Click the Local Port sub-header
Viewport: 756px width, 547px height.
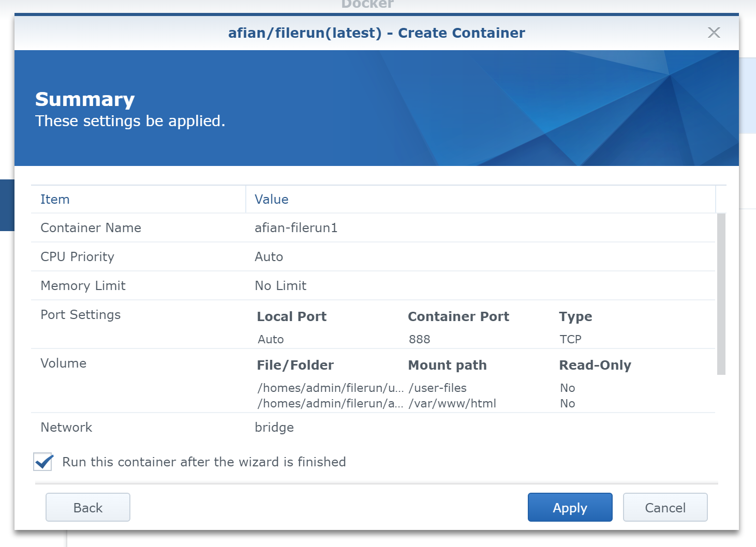coord(292,316)
